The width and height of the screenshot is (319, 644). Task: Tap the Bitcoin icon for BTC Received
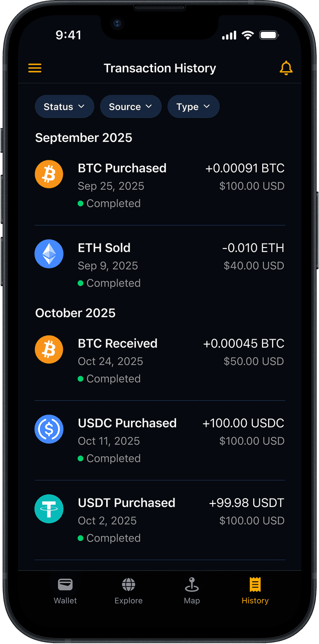point(49,350)
